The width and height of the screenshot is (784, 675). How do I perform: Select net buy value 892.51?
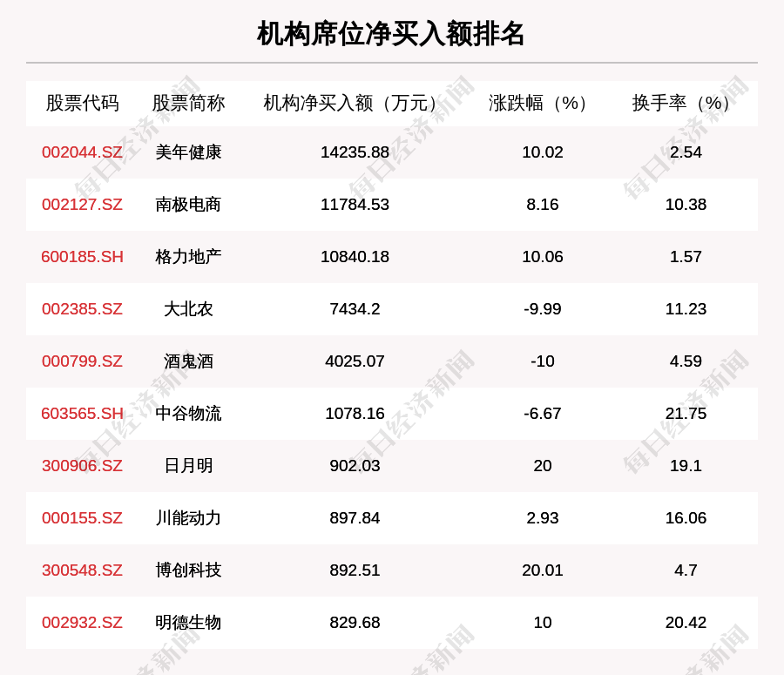pyautogui.click(x=355, y=570)
